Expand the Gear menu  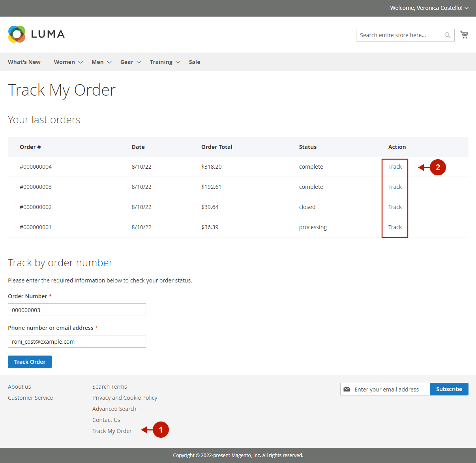tap(131, 62)
